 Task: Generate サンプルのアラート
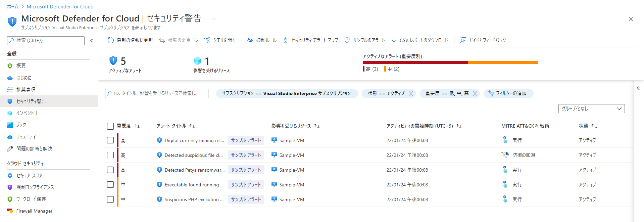click(x=365, y=40)
